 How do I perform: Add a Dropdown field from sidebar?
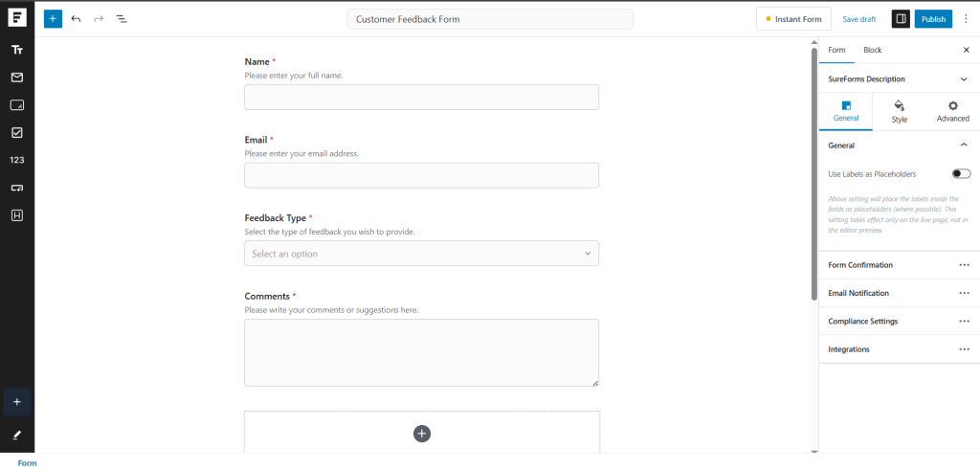[17, 188]
